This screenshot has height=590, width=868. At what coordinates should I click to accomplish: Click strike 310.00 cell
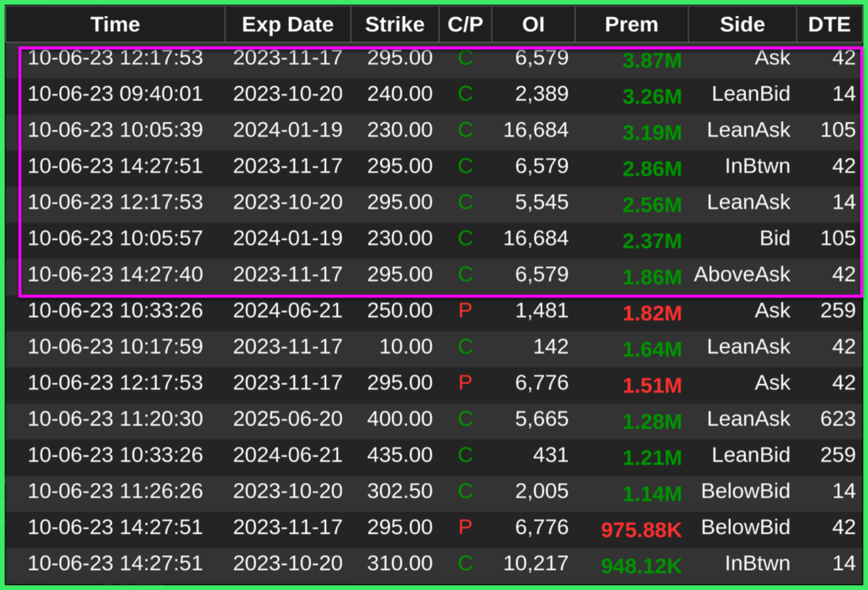click(x=400, y=563)
